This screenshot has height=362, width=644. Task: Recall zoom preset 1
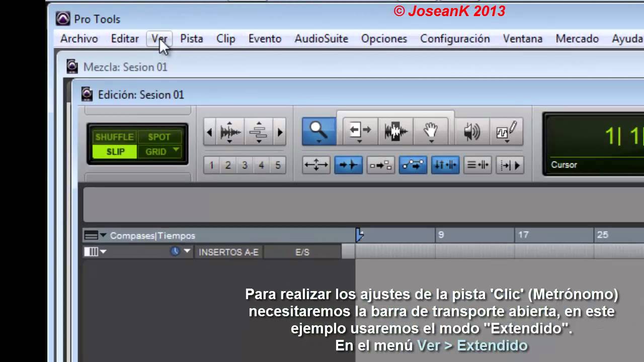tap(211, 165)
